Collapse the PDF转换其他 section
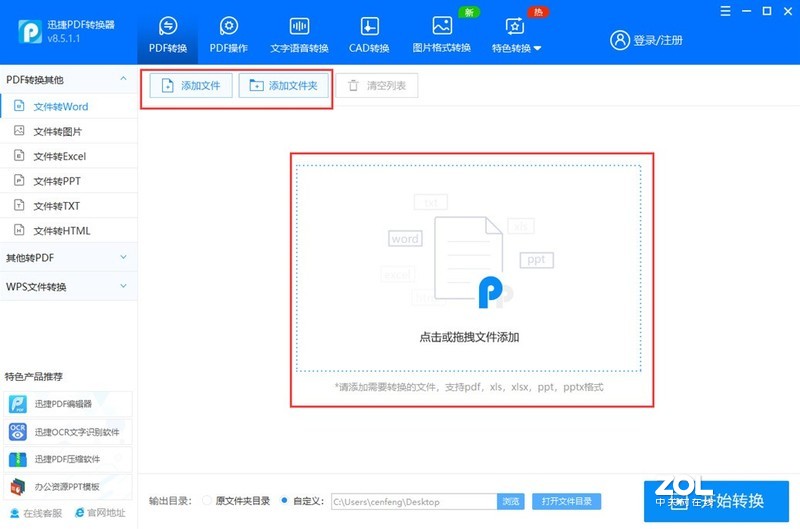 point(123,79)
